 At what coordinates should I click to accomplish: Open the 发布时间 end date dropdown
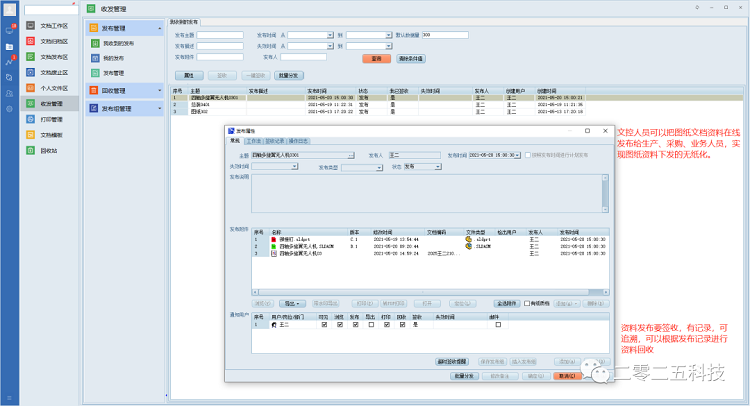pyautogui.click(x=389, y=35)
